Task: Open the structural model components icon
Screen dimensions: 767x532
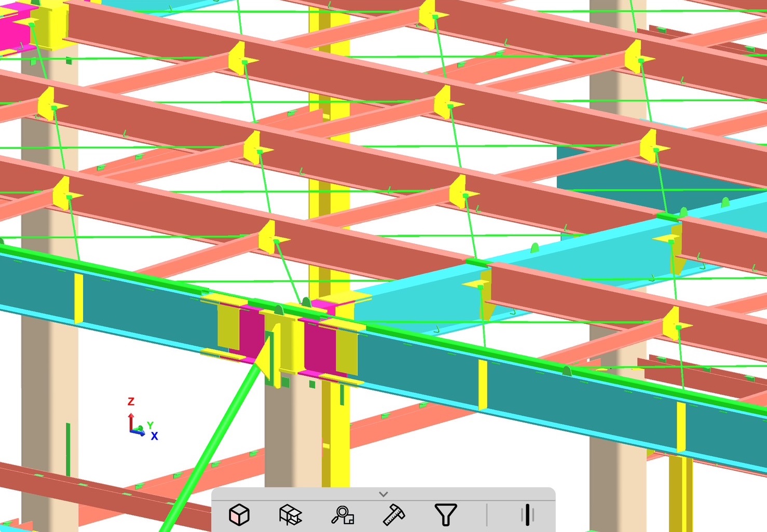Action: (290, 515)
